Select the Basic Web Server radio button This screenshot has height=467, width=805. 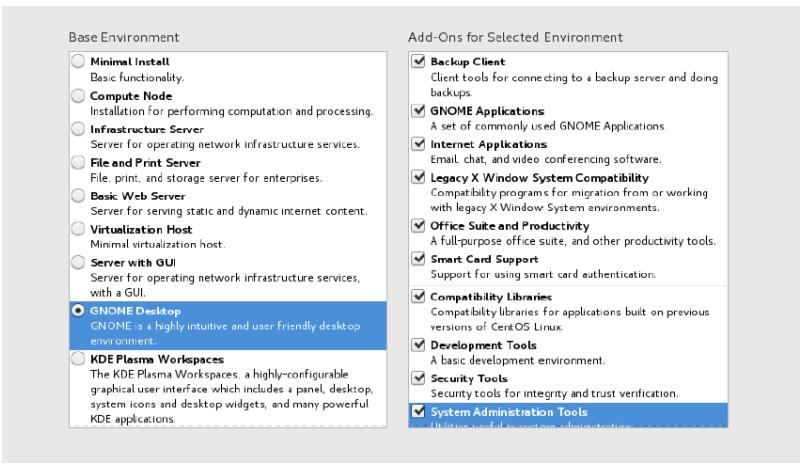[79, 195]
